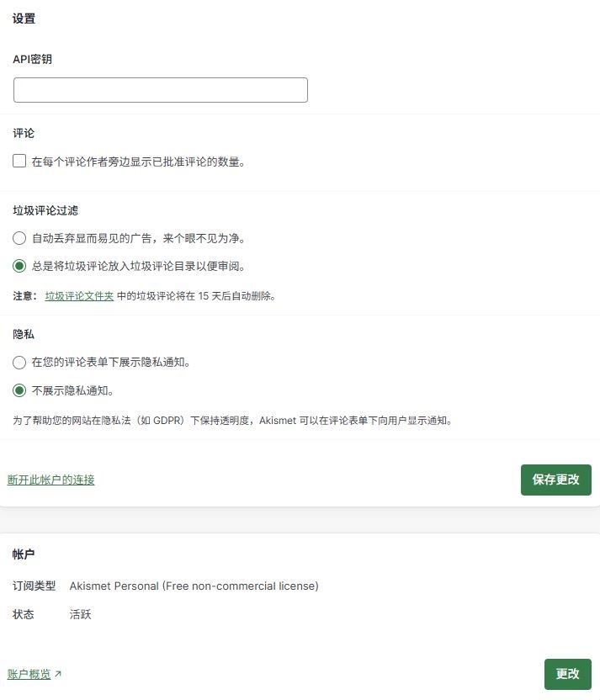Click the 隐私 section heading
The height and width of the screenshot is (700, 600).
pyautogui.click(x=24, y=334)
